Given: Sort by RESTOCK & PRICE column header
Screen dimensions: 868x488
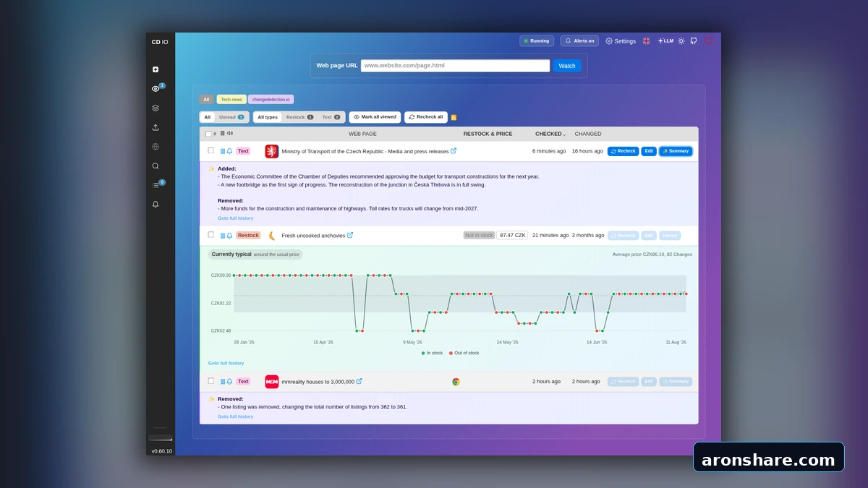Looking at the screenshot, I should click(488, 134).
